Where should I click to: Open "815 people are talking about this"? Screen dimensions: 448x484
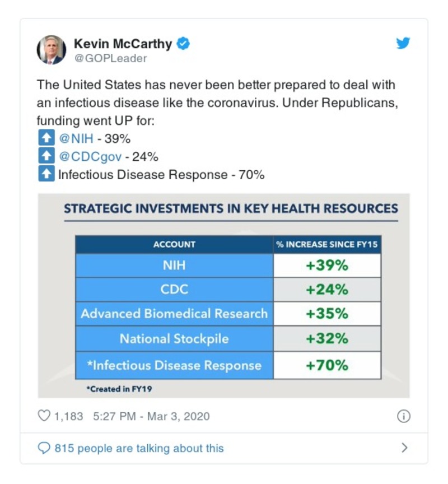tap(139, 448)
